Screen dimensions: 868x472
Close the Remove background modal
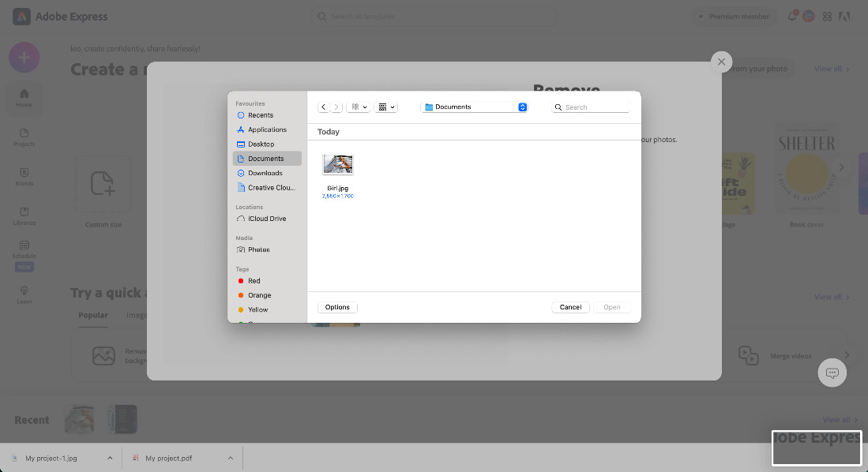tap(721, 62)
